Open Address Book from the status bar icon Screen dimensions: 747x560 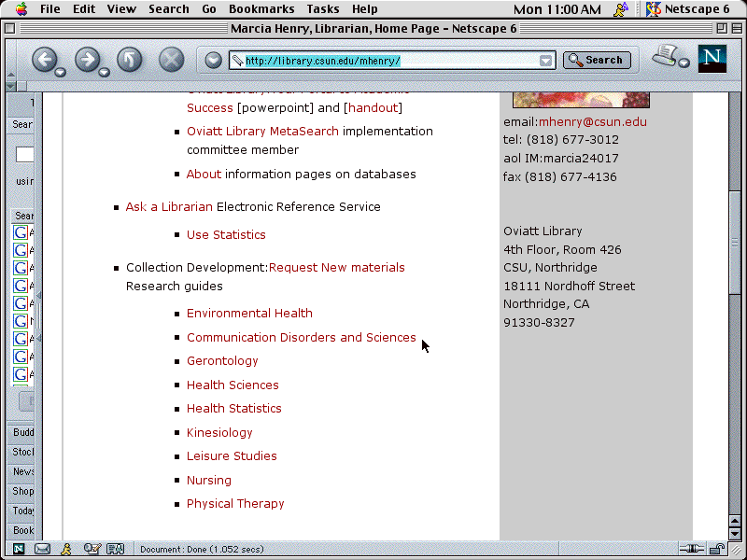(115, 549)
